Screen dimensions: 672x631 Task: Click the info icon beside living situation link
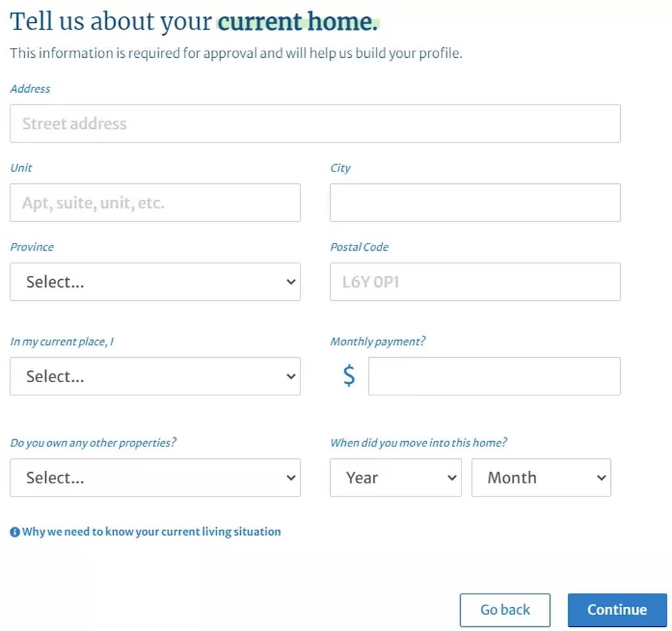(x=14, y=532)
